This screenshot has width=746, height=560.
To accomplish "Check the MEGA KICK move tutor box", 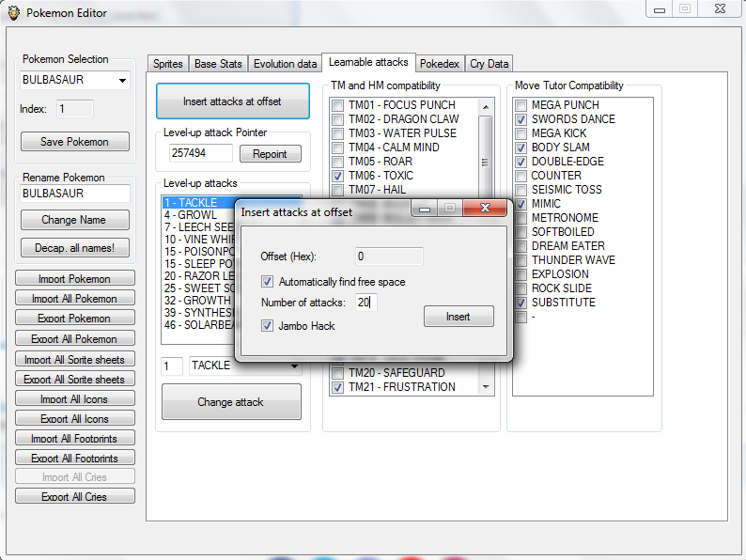I will [x=521, y=133].
